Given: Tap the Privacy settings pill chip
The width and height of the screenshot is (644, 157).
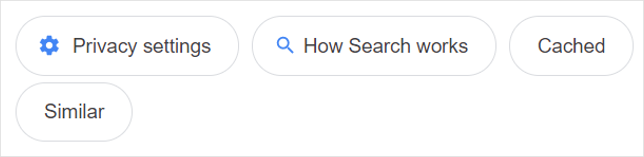Looking at the screenshot, I should (x=127, y=46).
